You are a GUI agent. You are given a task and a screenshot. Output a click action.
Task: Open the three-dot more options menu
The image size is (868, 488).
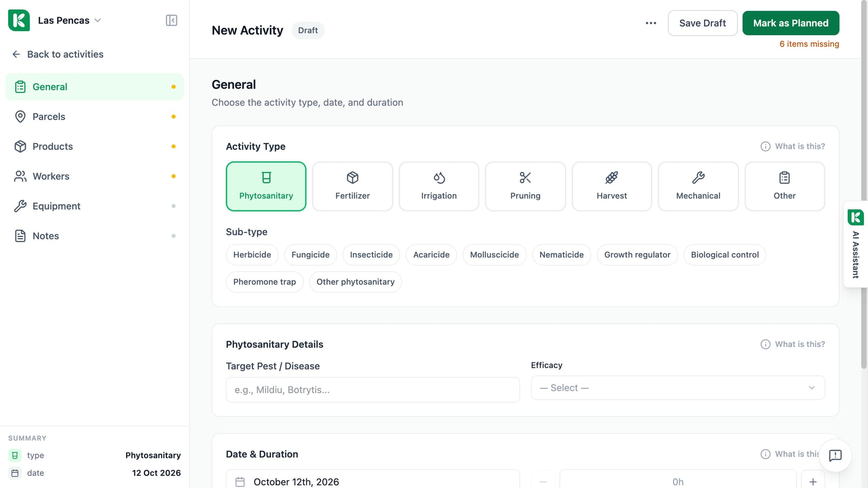pos(651,23)
